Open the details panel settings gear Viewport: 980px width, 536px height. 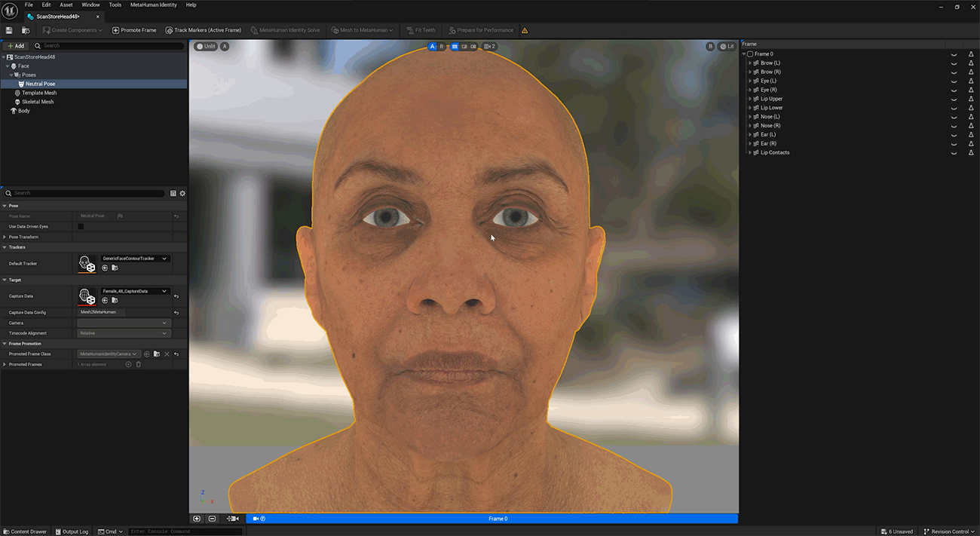point(182,194)
